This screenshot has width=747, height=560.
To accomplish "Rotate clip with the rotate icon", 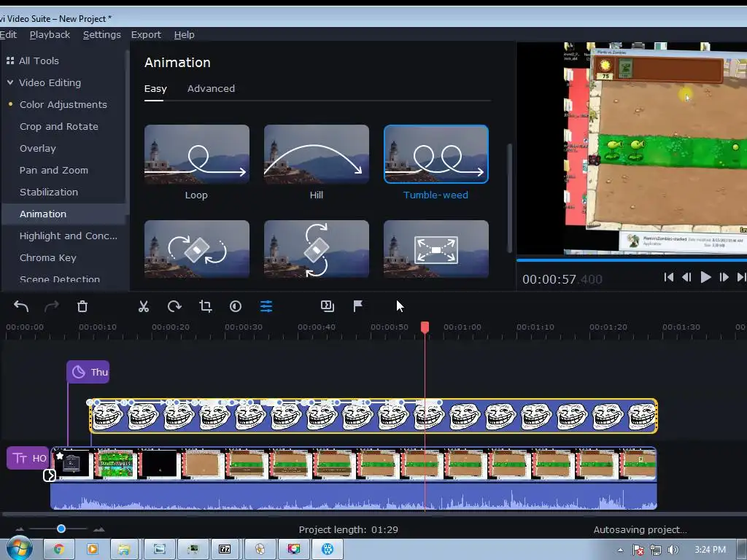I will (x=174, y=306).
